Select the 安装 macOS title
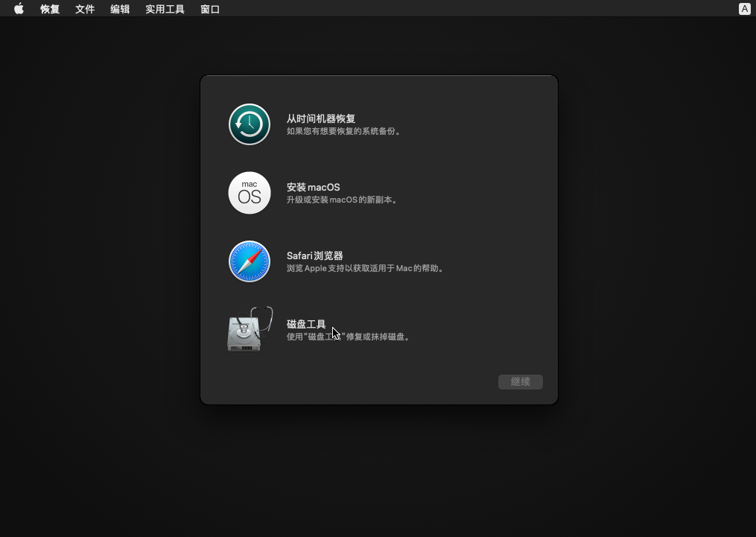Screen dimensions: 756x537 [x=314, y=187]
